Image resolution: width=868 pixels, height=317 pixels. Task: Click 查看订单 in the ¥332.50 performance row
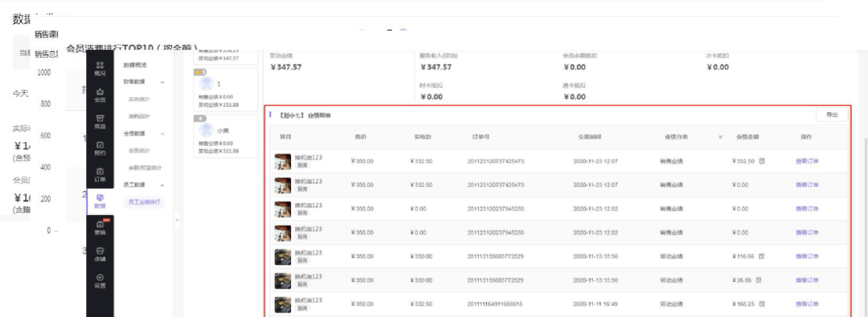click(807, 161)
